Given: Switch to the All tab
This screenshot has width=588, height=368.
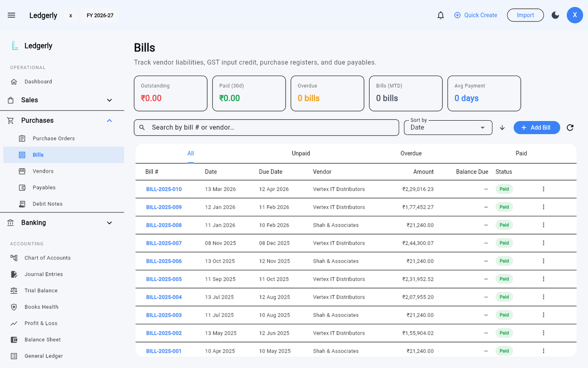Looking at the screenshot, I should click(x=191, y=154).
